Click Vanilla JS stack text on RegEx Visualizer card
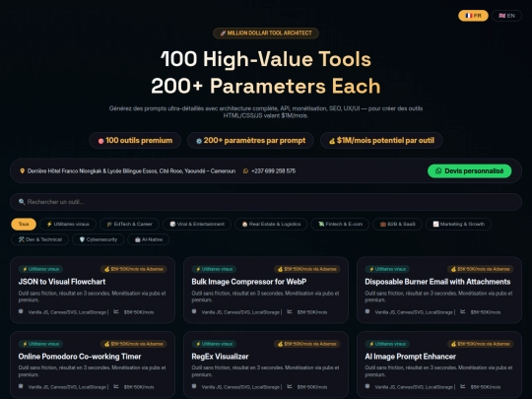Viewport: 532px width, 399px height. [x=240, y=387]
